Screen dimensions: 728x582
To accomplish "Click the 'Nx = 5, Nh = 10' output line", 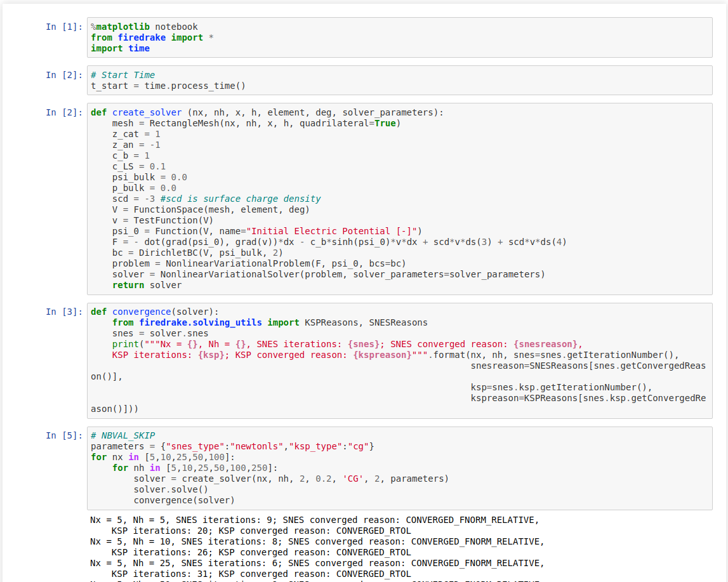I will pos(317,541).
